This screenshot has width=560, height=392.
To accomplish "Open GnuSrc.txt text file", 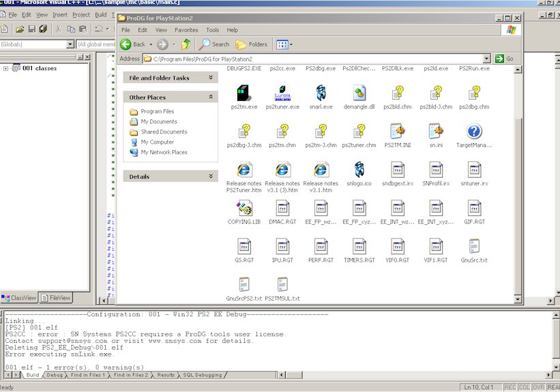I will click(x=474, y=246).
